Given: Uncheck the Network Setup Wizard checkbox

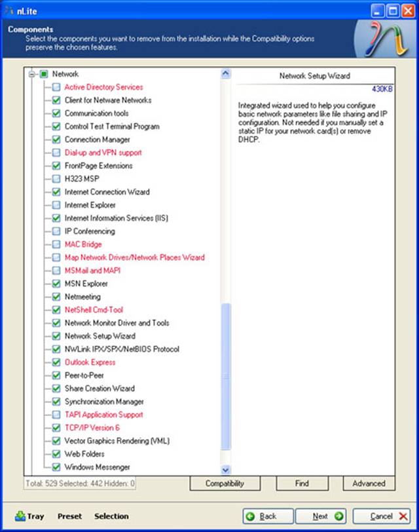Looking at the screenshot, I should pyautogui.click(x=56, y=336).
